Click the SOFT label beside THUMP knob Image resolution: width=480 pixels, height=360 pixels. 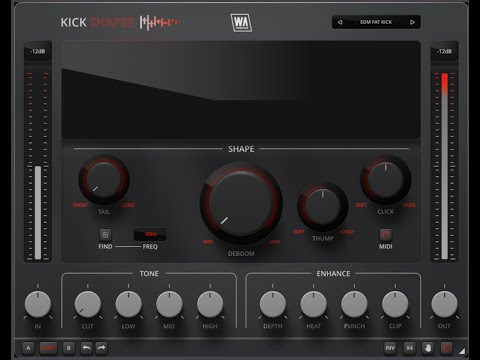[299, 232]
